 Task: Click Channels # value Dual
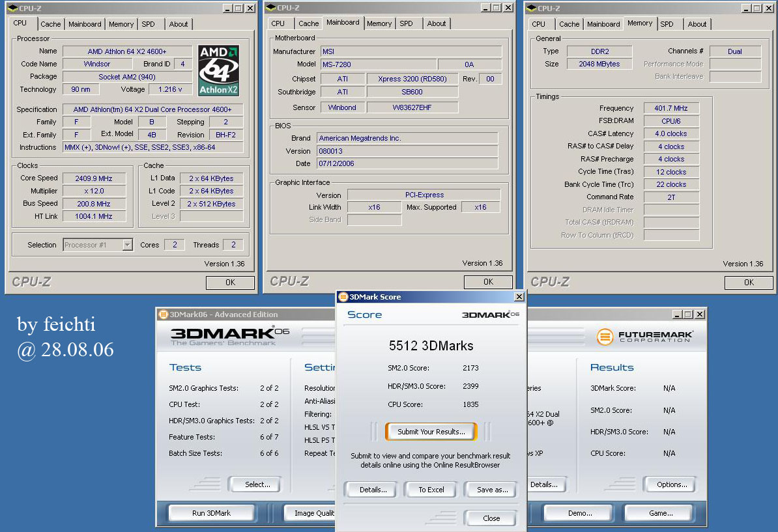735,51
